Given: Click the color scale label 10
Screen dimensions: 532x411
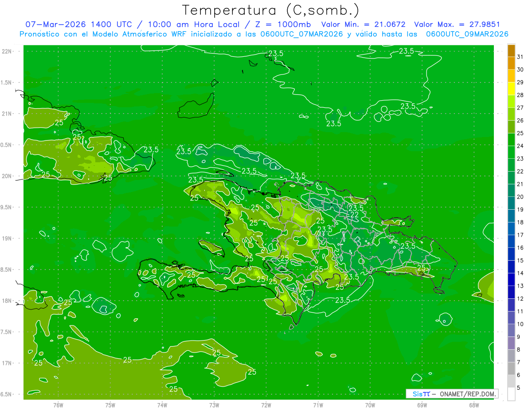Looking at the screenshot, I should click(x=520, y=324).
